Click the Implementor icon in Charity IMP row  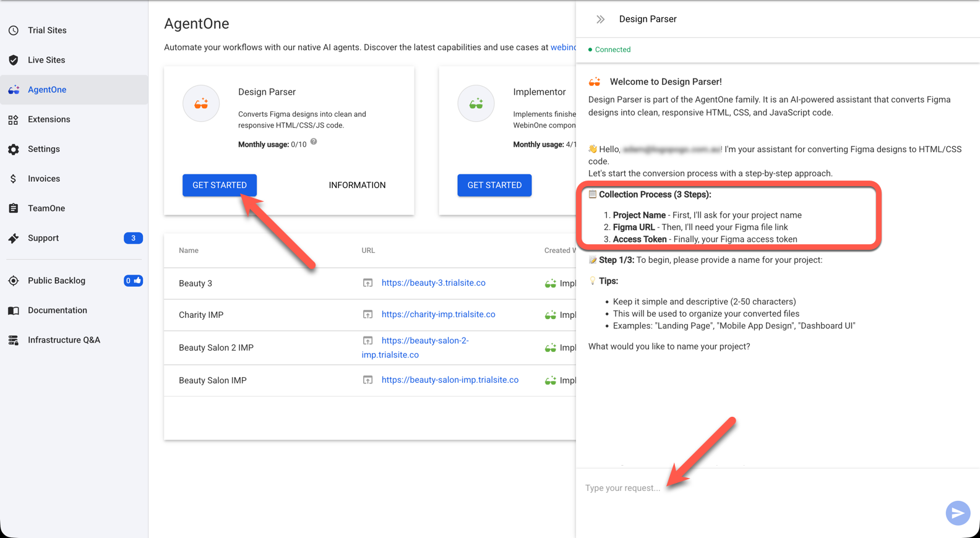[551, 315]
